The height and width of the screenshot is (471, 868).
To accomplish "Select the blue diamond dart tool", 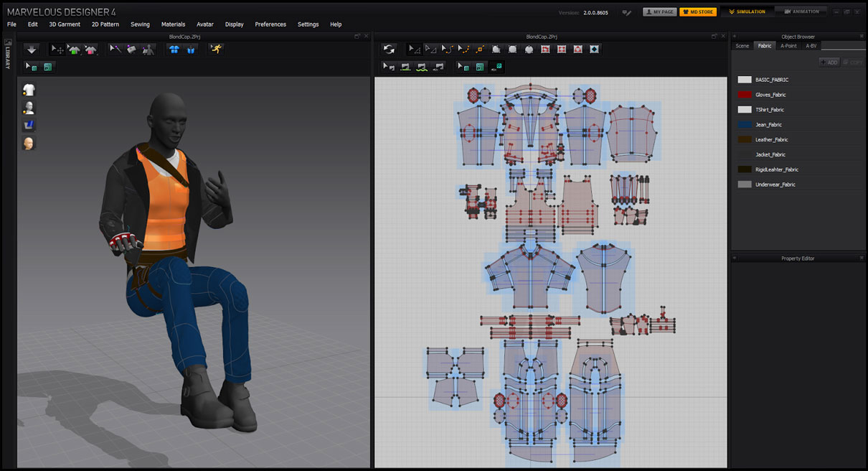I will pyautogui.click(x=594, y=50).
